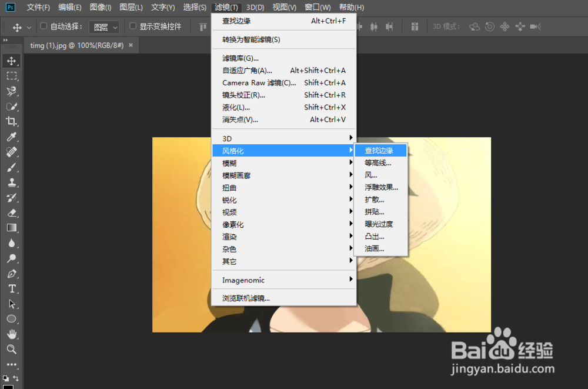The height and width of the screenshot is (389, 588).
Task: Open the 图层 selection dropdown
Action: [x=105, y=26]
